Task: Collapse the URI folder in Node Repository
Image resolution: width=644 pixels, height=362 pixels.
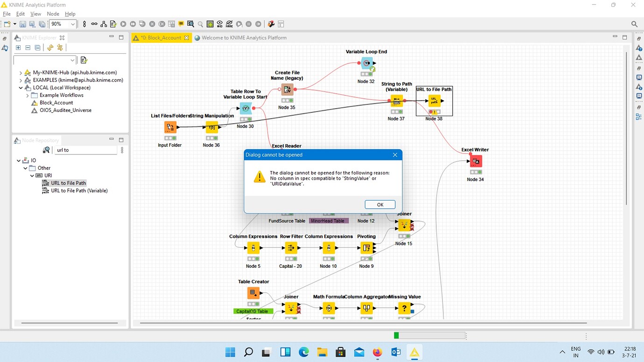Action: [32, 175]
